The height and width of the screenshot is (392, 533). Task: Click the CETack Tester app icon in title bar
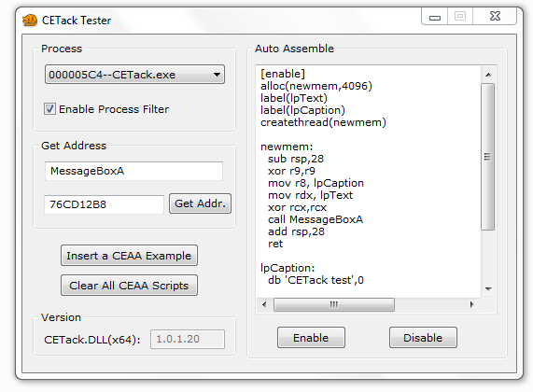(30, 21)
